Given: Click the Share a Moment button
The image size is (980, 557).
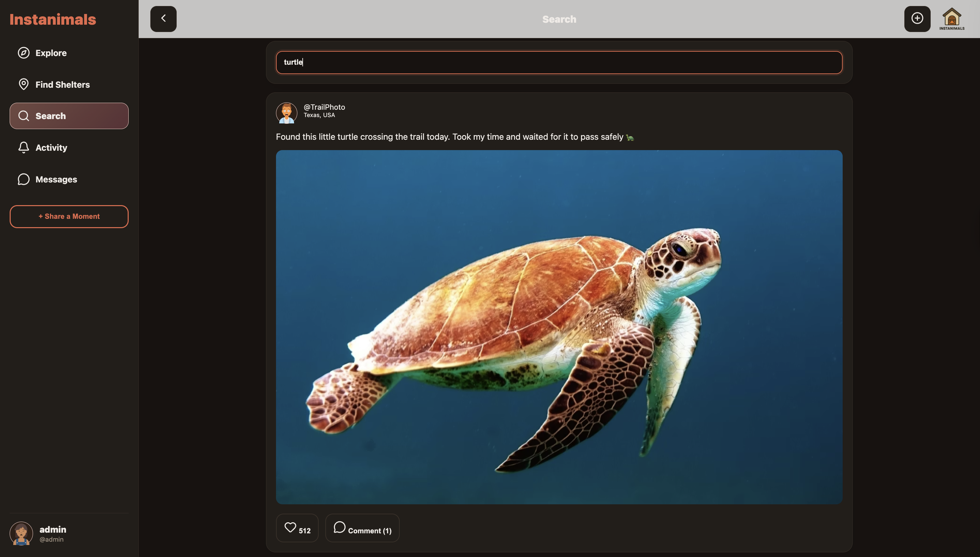Looking at the screenshot, I should pos(69,216).
